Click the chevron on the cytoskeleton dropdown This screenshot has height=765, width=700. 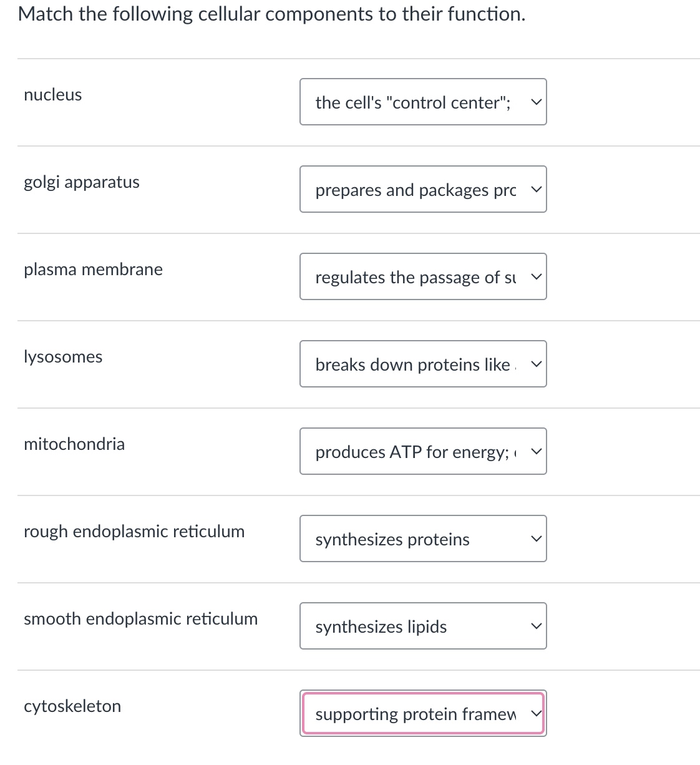coord(535,713)
